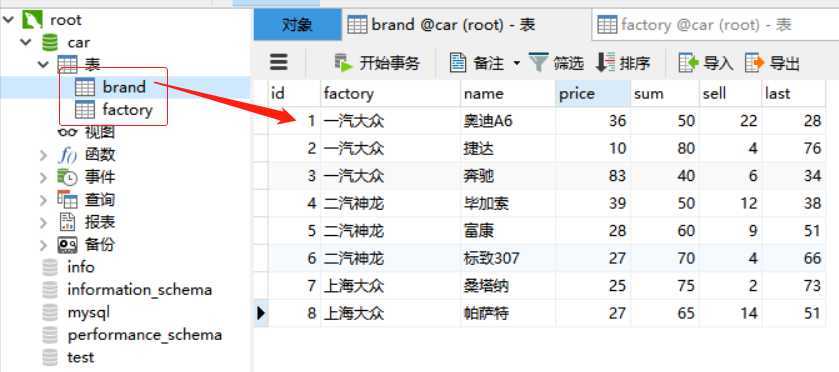This screenshot has height=372, width=839.
Task: Click the 函数 f() function icon
Action: tap(67, 155)
